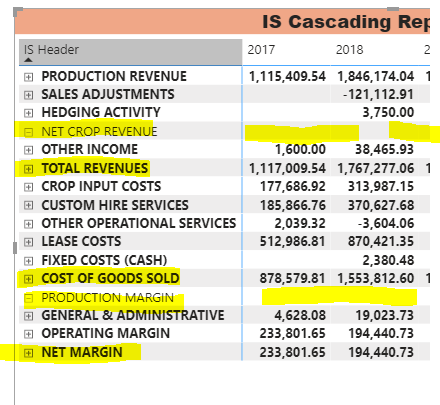Click the 1,767,277.06 total revenues cell

tap(376, 169)
